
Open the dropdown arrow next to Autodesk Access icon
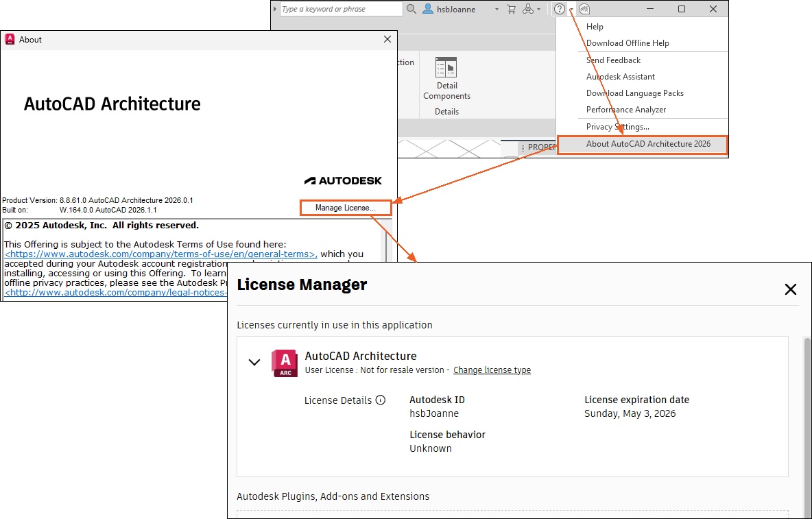[x=538, y=10]
